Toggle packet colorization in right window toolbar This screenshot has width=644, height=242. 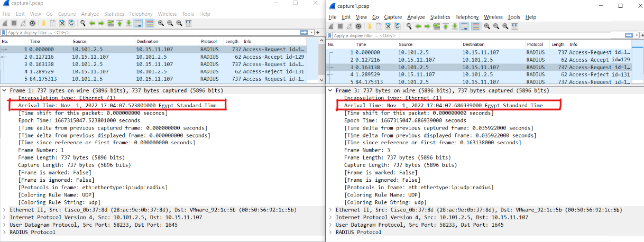coord(476,26)
